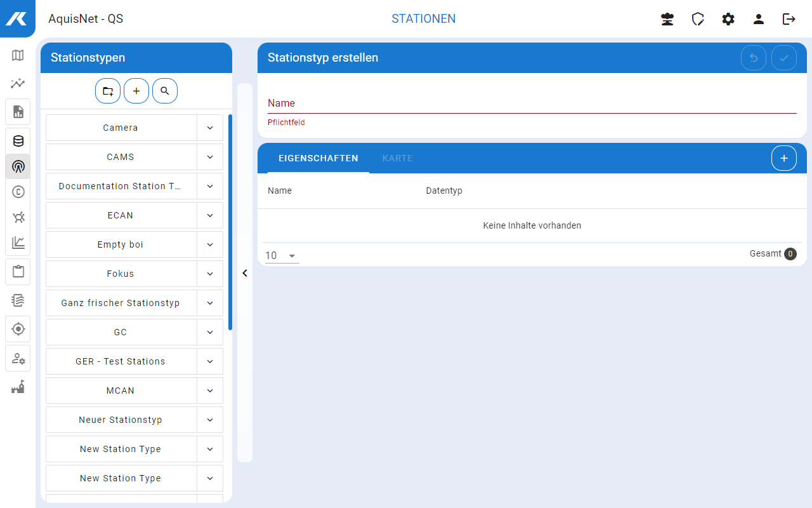Screen dimensions: 812x508
Task: Add a property with the plus button
Action: 784,158
